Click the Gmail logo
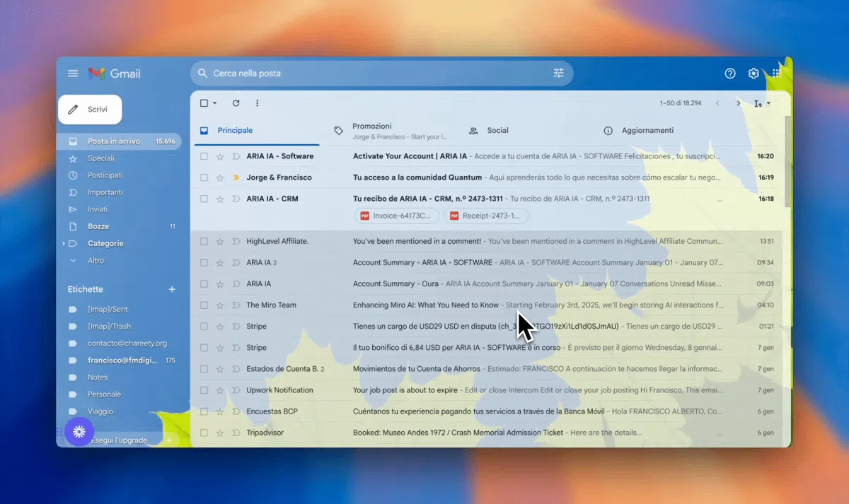Image resolution: width=849 pixels, height=504 pixels. point(114,74)
